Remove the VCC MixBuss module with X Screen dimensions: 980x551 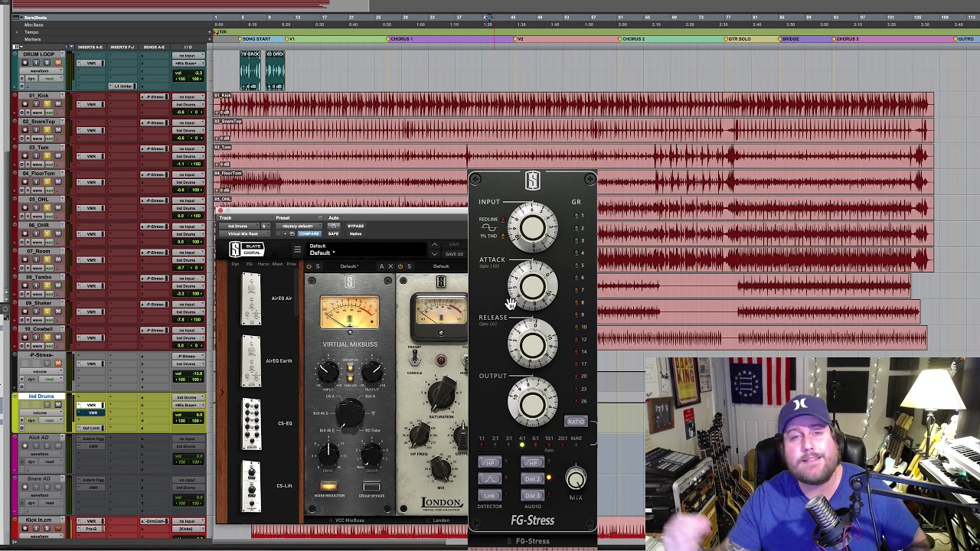[390, 266]
